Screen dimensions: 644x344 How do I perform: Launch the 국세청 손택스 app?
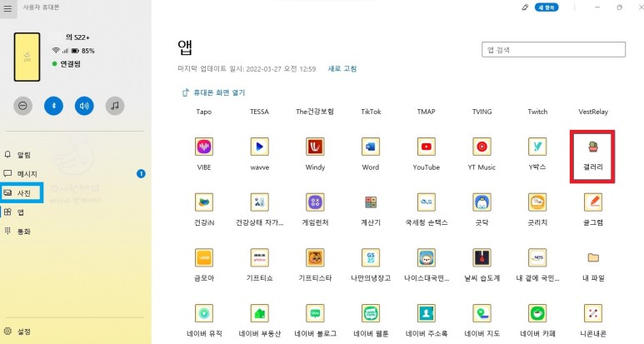[427, 202]
